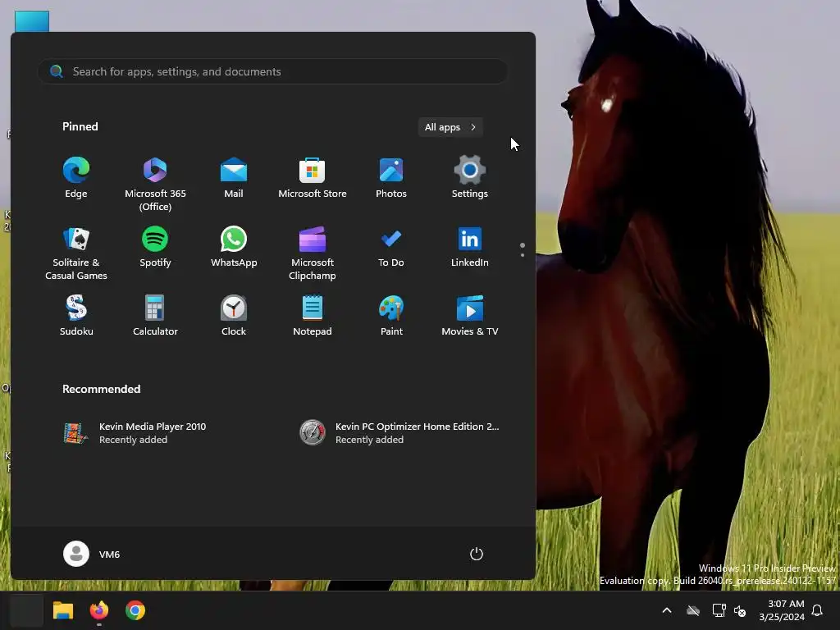Open Notepad
840x630 pixels.
pyautogui.click(x=313, y=316)
